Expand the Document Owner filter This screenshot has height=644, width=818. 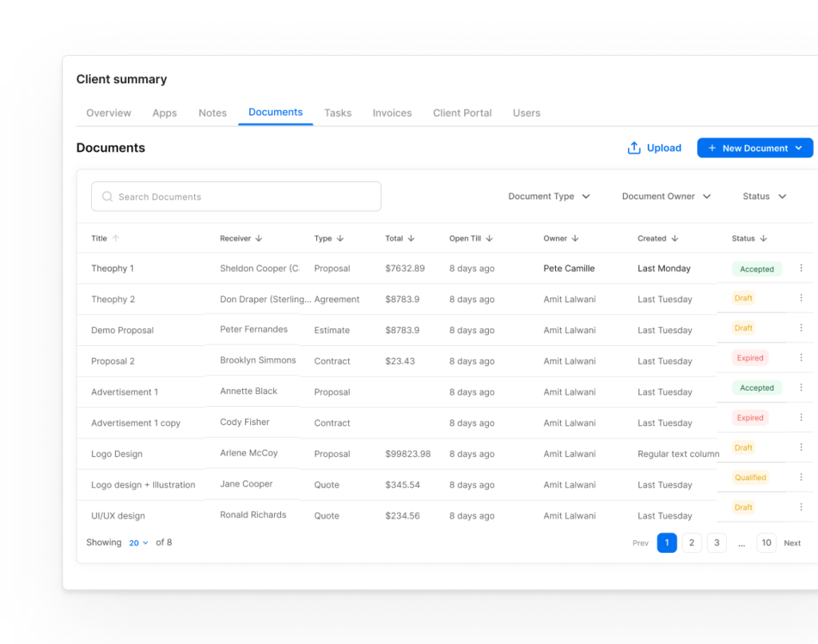[x=666, y=197]
